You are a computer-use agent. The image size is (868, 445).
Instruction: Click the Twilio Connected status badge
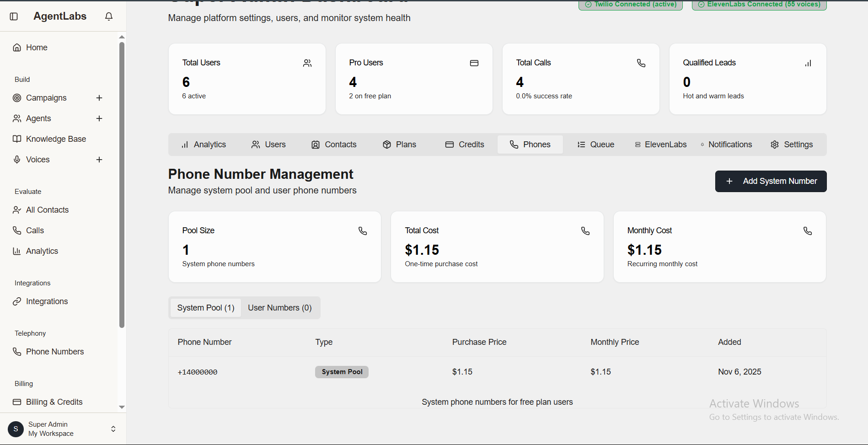tap(630, 4)
